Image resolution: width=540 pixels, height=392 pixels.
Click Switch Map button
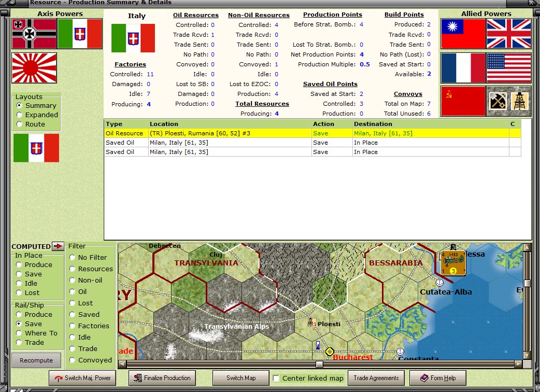[x=241, y=378]
